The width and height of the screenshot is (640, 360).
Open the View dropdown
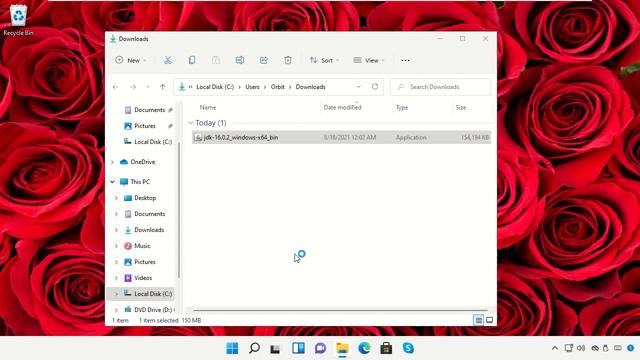point(369,60)
